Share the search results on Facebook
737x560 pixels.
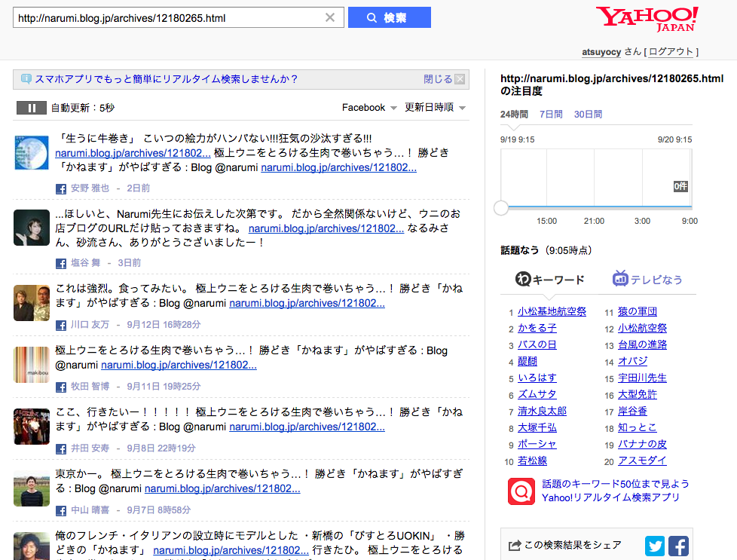(679, 546)
